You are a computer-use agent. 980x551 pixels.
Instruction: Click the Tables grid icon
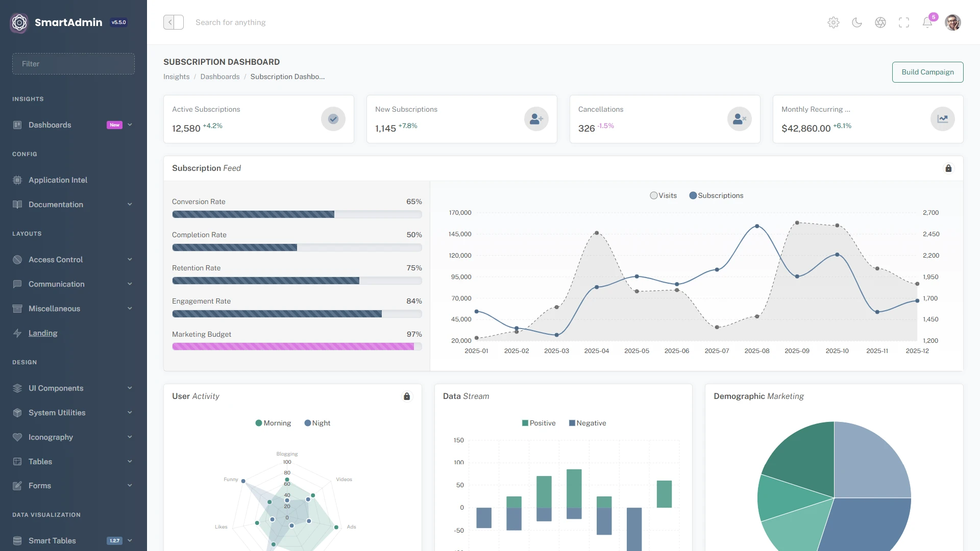click(17, 462)
